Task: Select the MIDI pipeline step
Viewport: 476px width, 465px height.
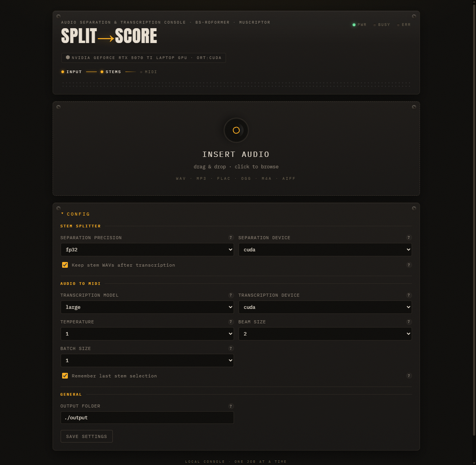Action: 149,72
